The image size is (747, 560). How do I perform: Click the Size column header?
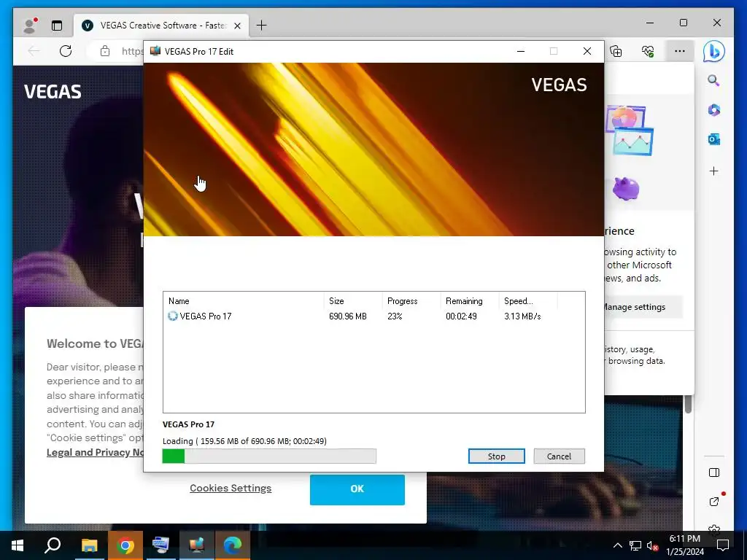point(352,301)
